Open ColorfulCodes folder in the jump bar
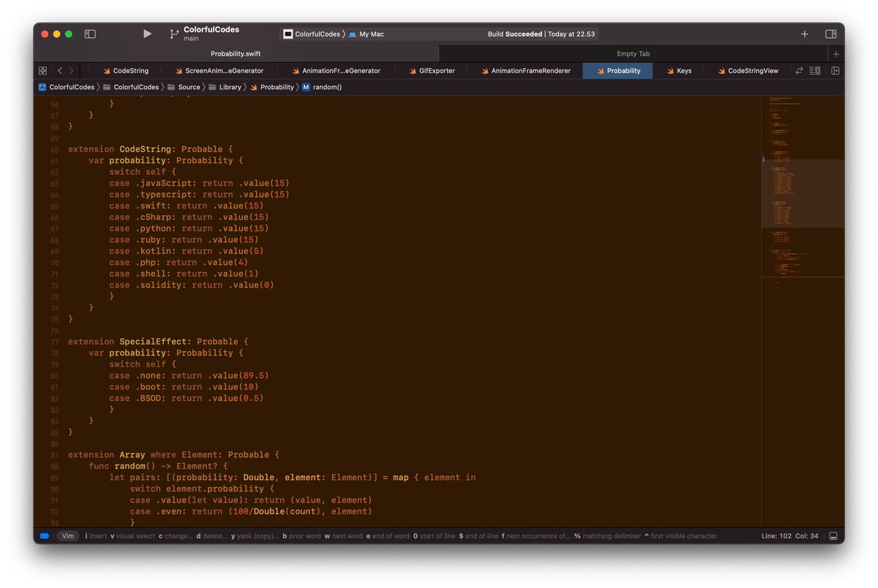The height and width of the screenshot is (588, 878). click(x=130, y=87)
